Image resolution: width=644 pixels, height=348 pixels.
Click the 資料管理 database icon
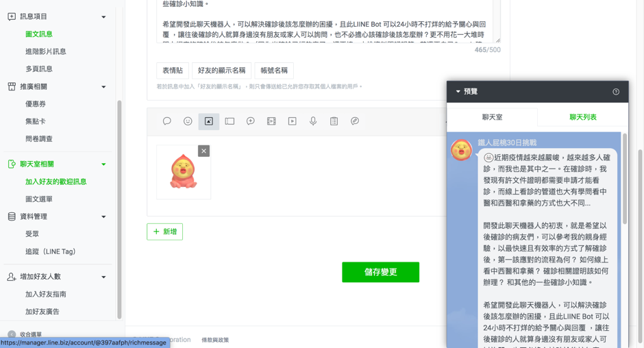tap(12, 216)
